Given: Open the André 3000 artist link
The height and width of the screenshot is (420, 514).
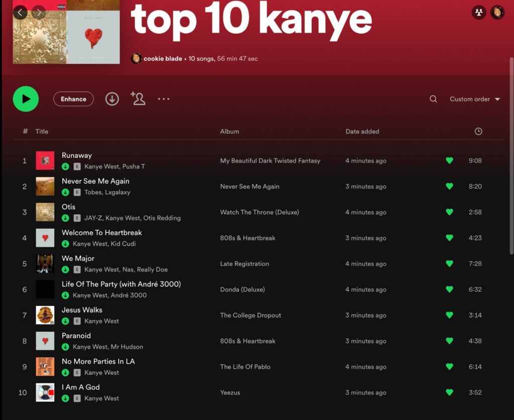Looking at the screenshot, I should [x=128, y=296].
